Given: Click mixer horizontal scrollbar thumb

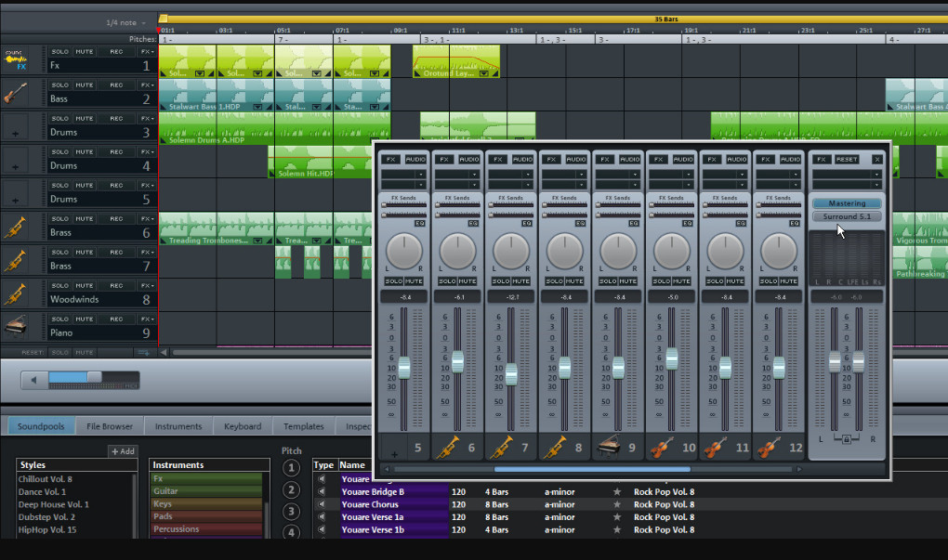Looking at the screenshot, I should [592, 469].
